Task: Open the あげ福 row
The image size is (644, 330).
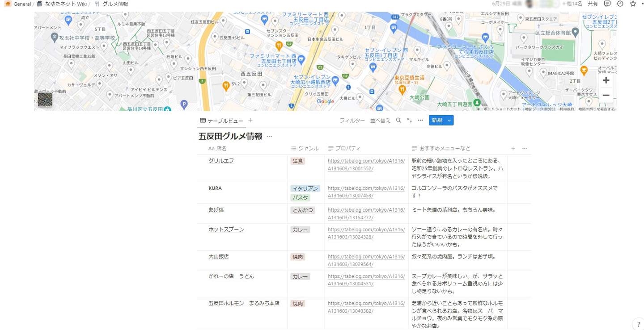Action: coord(216,210)
